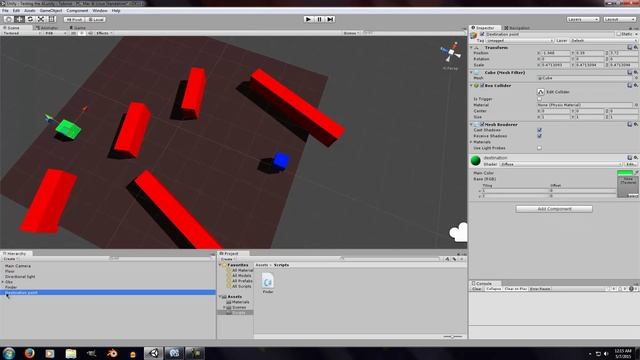Image resolution: width=640 pixels, height=360 pixels.
Task: Expand the Obs object in Hierarchy
Action: tap(3, 282)
